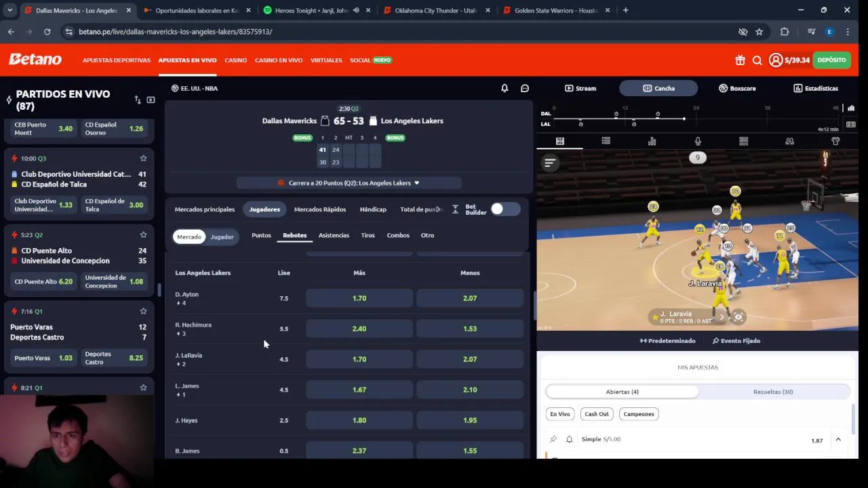Switch to Jugador view toggle

pyautogui.click(x=222, y=237)
